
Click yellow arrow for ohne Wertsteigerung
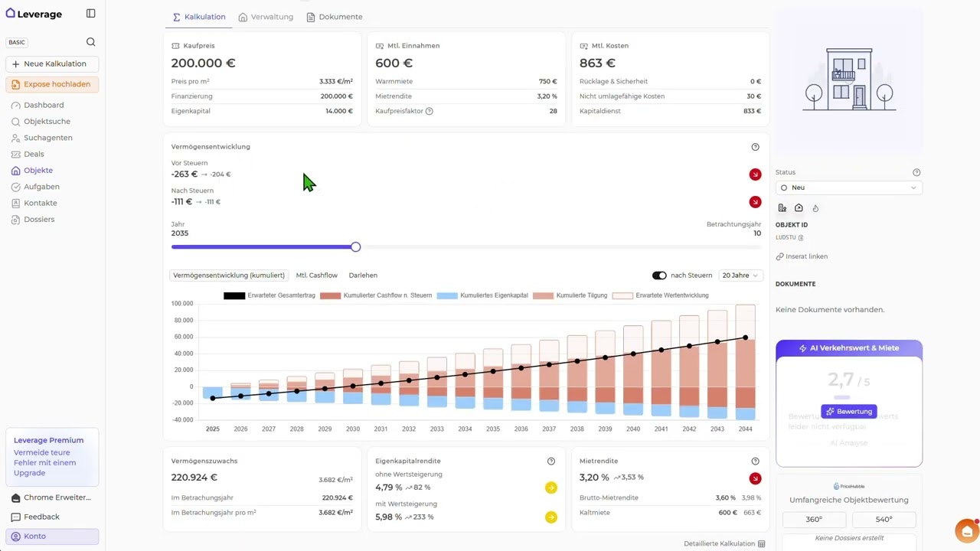[x=551, y=487]
